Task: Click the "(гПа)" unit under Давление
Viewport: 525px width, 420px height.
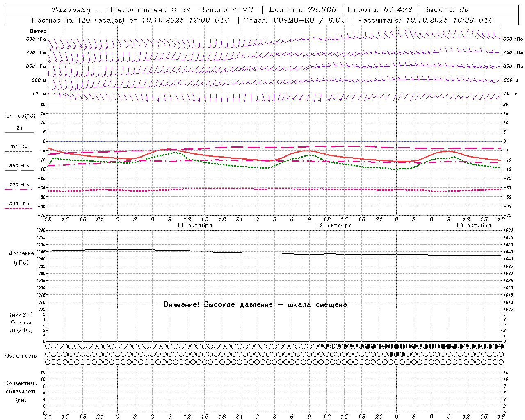Action: click(x=21, y=263)
